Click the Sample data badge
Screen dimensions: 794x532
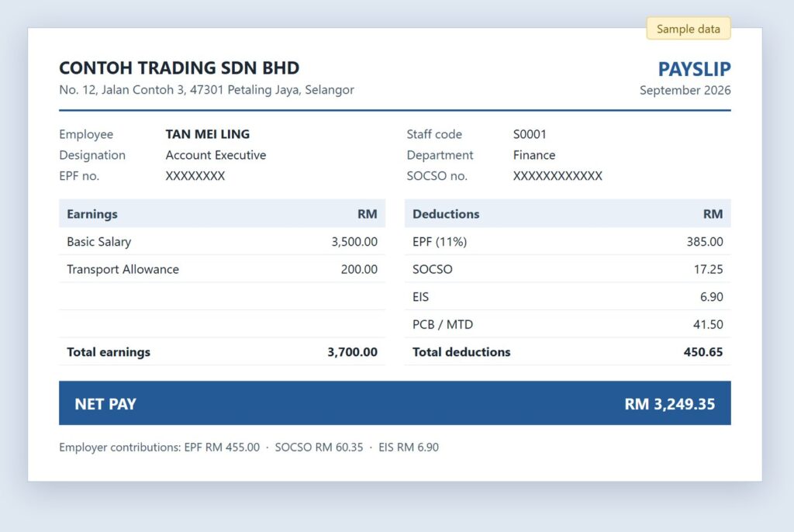[689, 29]
